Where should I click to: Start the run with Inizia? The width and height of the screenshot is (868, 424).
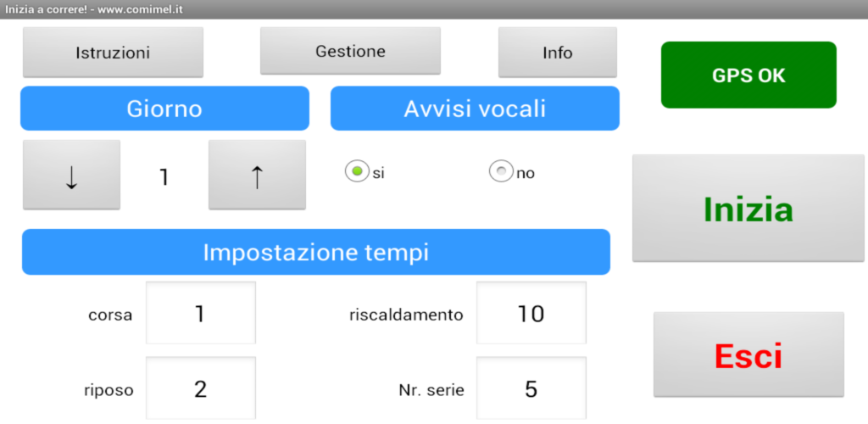[x=748, y=209]
